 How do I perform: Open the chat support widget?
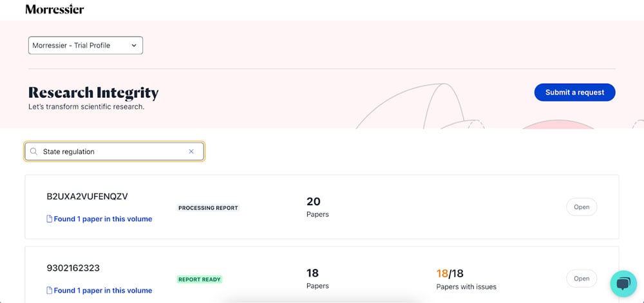point(623,283)
